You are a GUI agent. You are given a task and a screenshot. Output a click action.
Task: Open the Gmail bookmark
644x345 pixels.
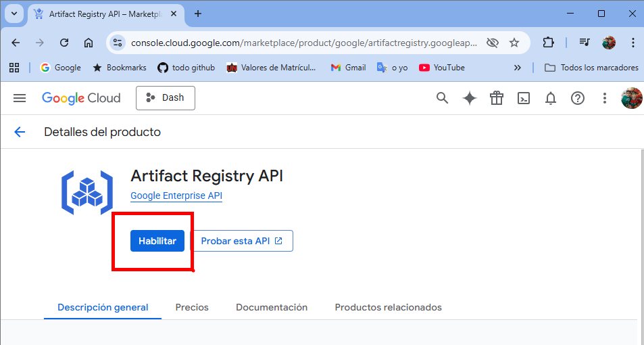348,68
